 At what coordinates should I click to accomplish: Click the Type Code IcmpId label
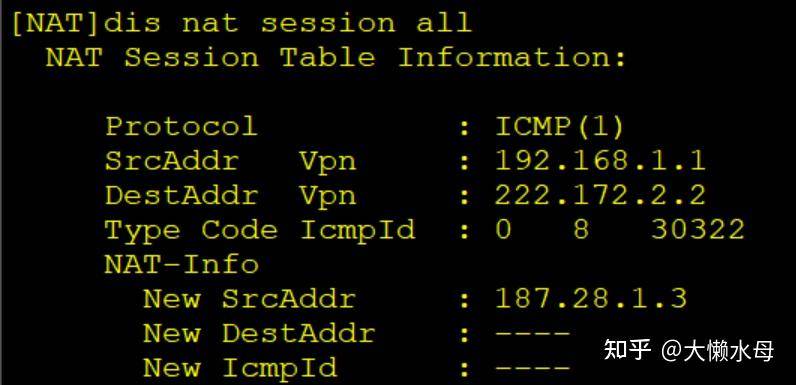(x=260, y=231)
